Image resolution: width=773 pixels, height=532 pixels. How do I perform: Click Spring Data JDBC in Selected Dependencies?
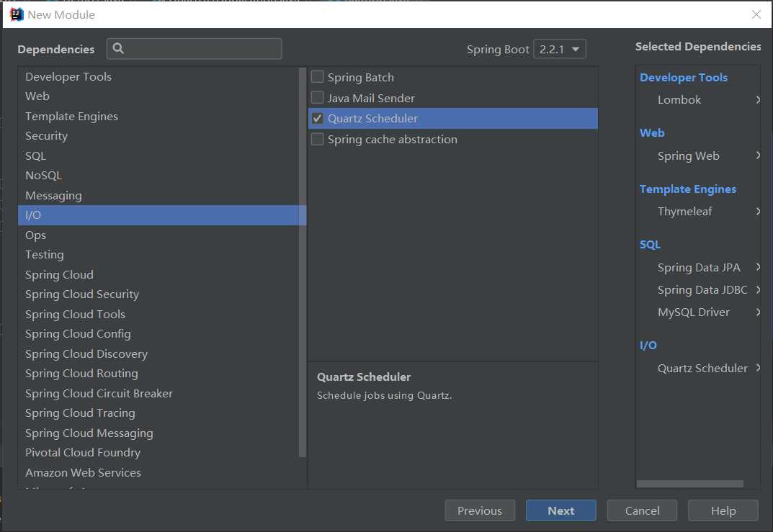[x=702, y=289]
